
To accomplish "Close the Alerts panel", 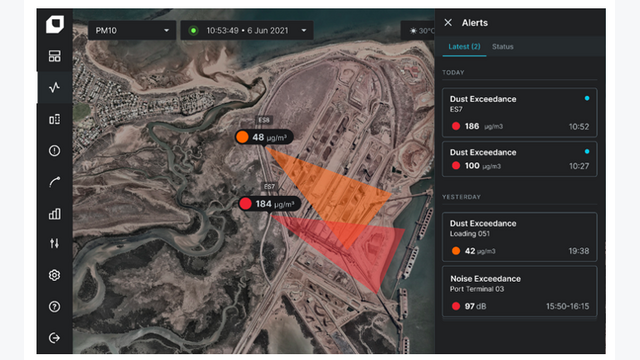I will [x=448, y=22].
